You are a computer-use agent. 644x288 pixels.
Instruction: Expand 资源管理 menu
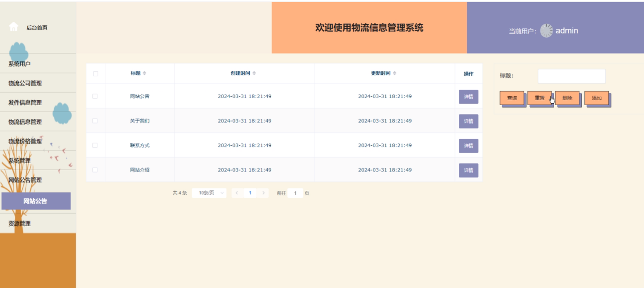[x=38, y=224]
